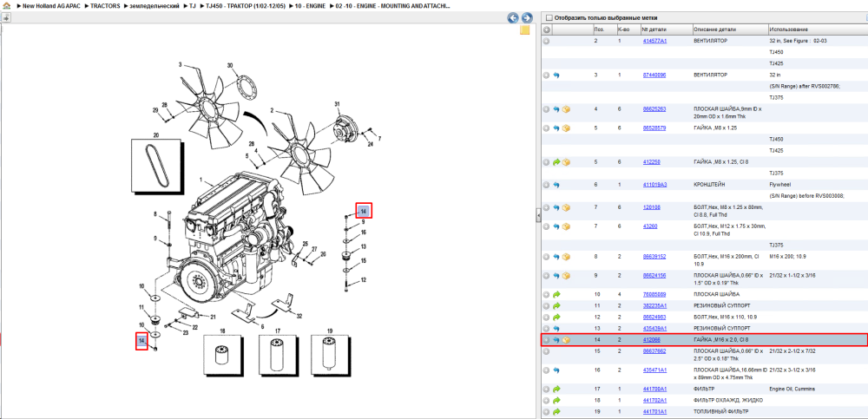Open part number 414577A1
This screenshot has width=868, height=419.
point(654,41)
